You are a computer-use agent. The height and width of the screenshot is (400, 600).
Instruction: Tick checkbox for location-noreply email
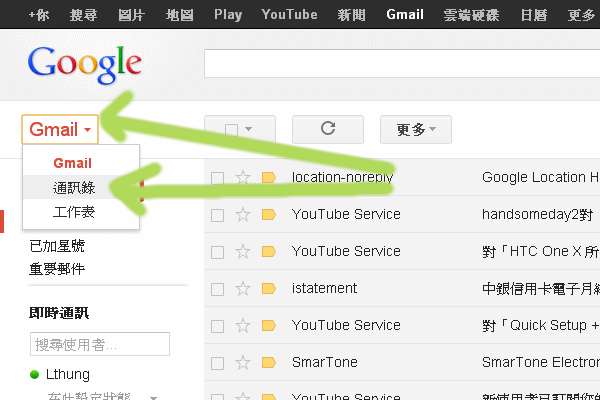click(x=217, y=178)
